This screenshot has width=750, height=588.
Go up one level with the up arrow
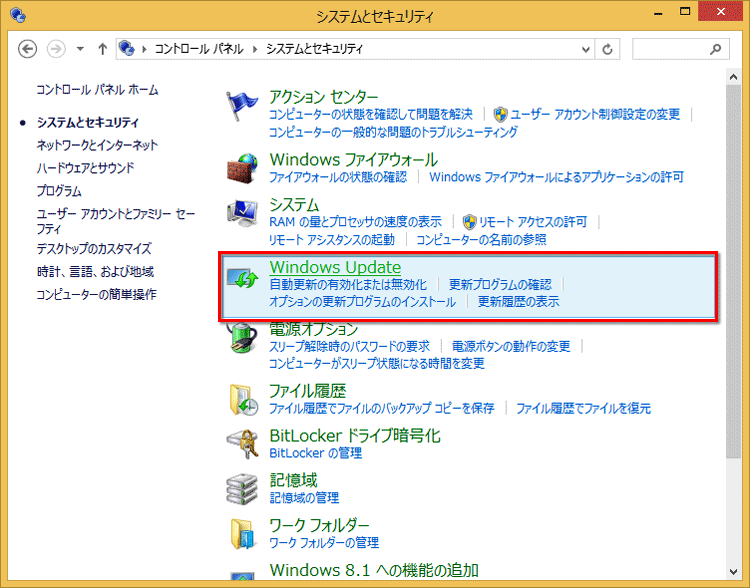pos(102,48)
